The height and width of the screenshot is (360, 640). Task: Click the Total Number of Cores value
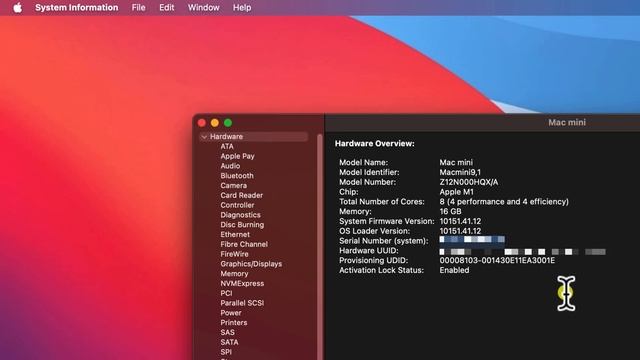point(504,202)
